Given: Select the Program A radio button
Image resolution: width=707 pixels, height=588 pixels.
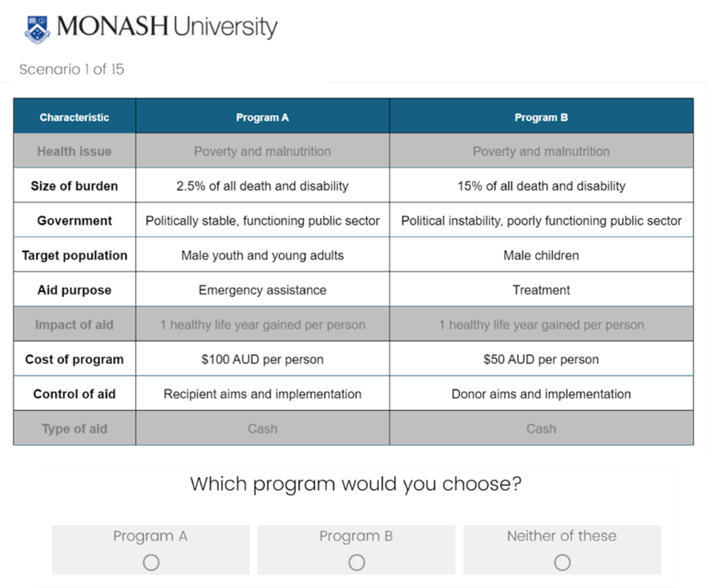Looking at the screenshot, I should click(x=151, y=562).
